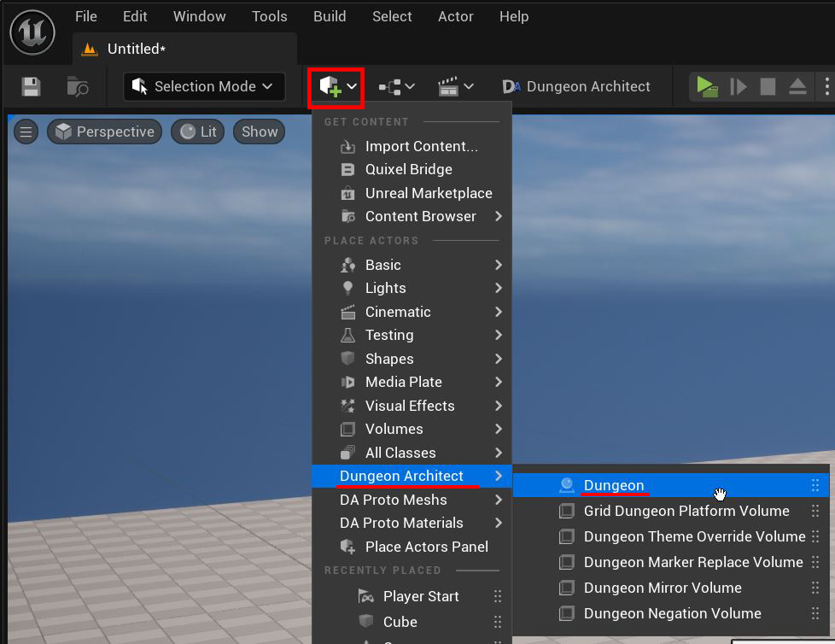Place recently used Cube actor
Viewport: 835px width, 644px height.
tap(412, 622)
